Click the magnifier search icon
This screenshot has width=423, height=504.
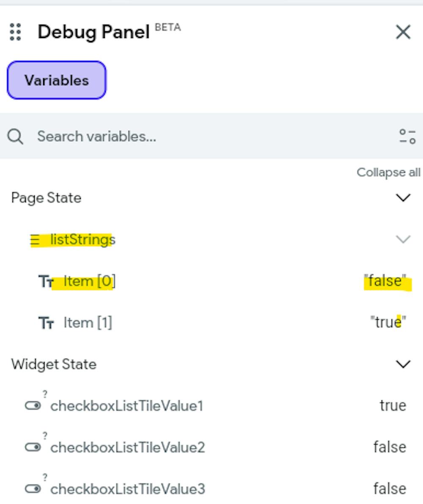(x=15, y=137)
